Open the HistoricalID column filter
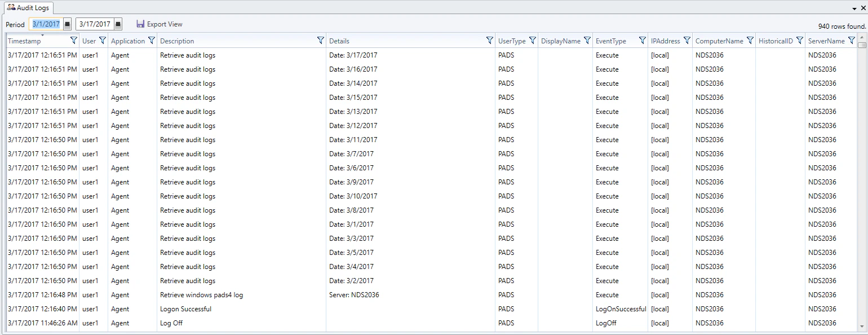Screen dimensions: 868x335 coord(801,40)
